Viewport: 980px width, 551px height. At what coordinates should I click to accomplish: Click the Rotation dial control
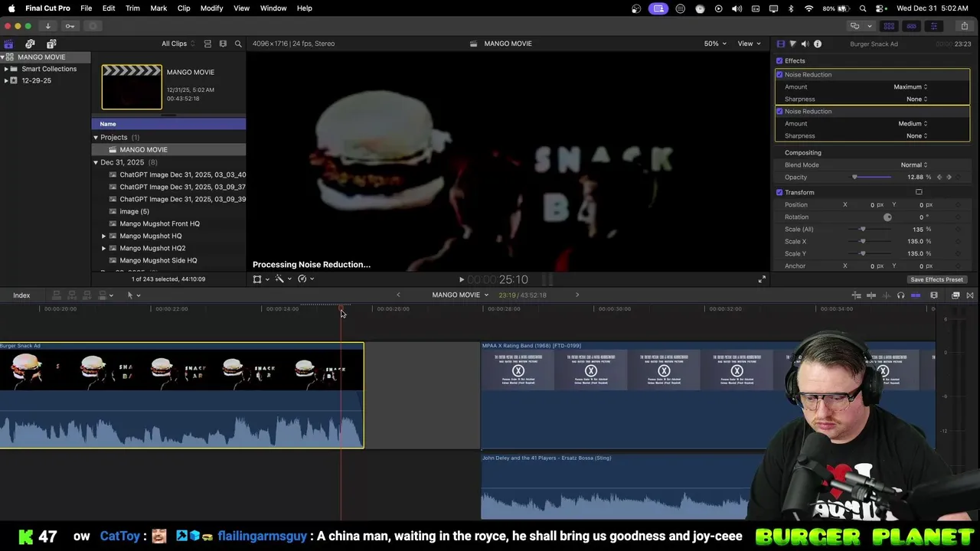887,217
